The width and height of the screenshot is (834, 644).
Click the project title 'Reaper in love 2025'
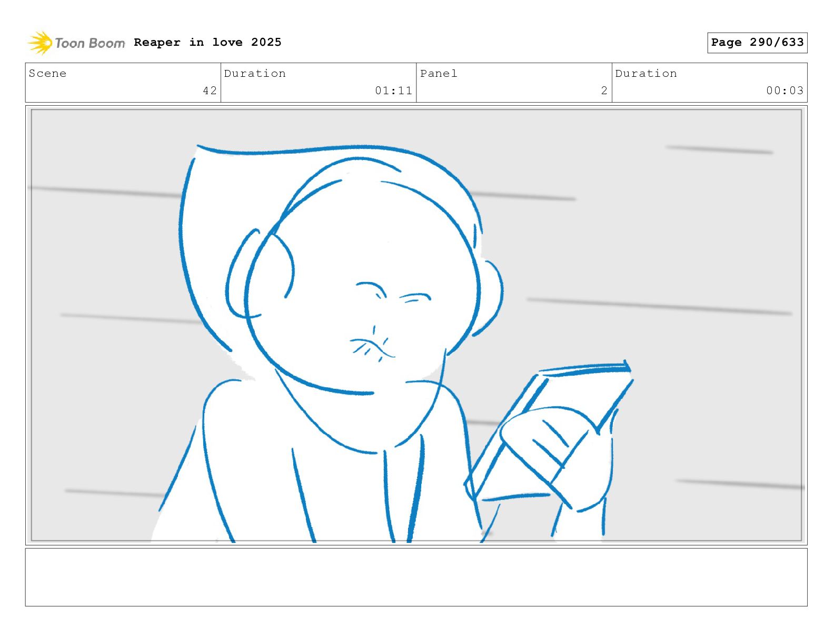coord(207,42)
